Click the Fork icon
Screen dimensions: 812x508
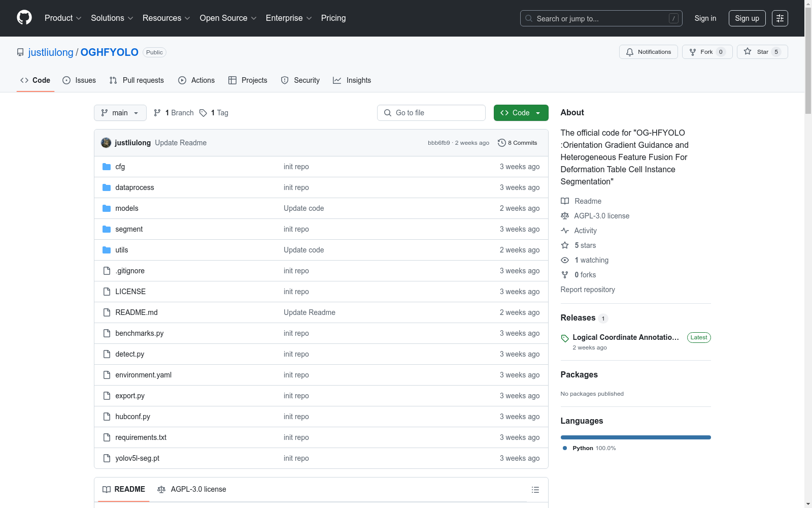[693, 52]
